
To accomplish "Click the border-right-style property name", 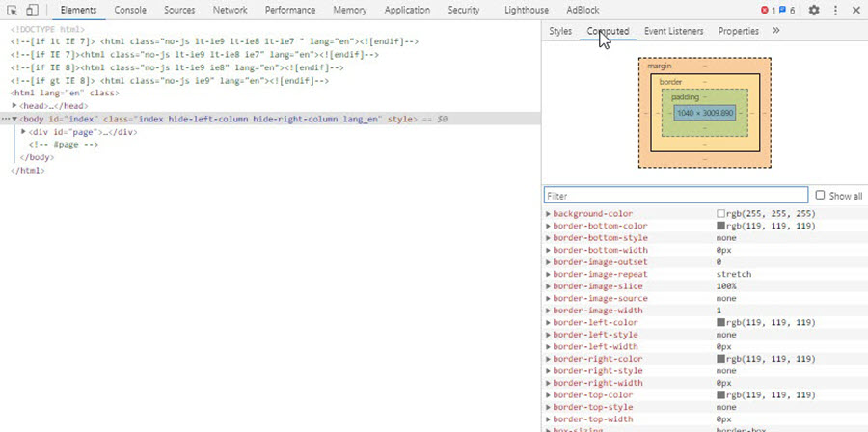I will click(x=598, y=370).
